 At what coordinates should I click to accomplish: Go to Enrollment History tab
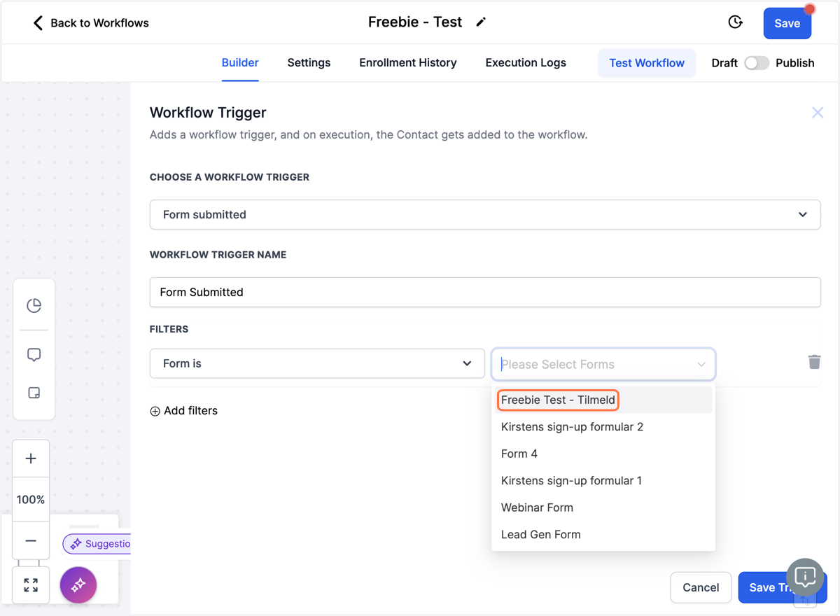pos(408,63)
